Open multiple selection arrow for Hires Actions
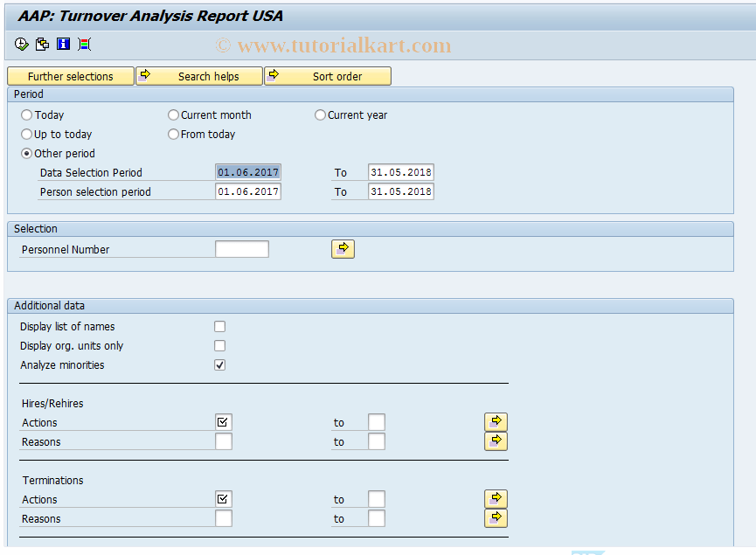 point(496,421)
